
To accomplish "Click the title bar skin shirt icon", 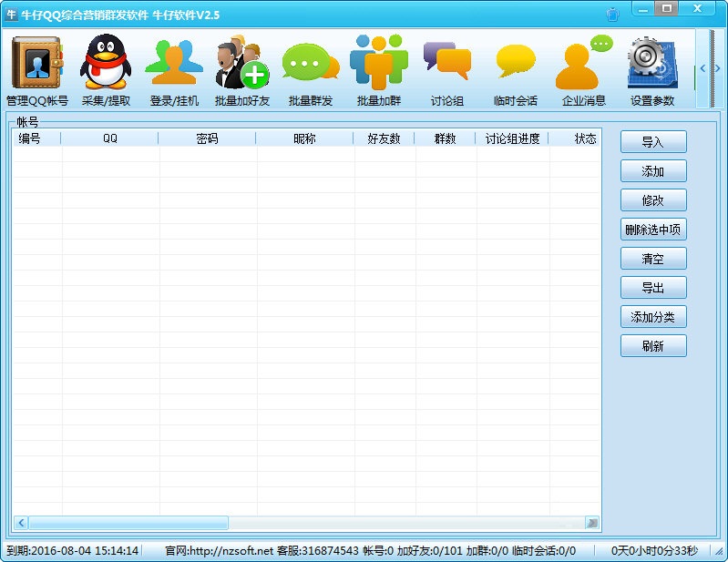I will (x=613, y=15).
